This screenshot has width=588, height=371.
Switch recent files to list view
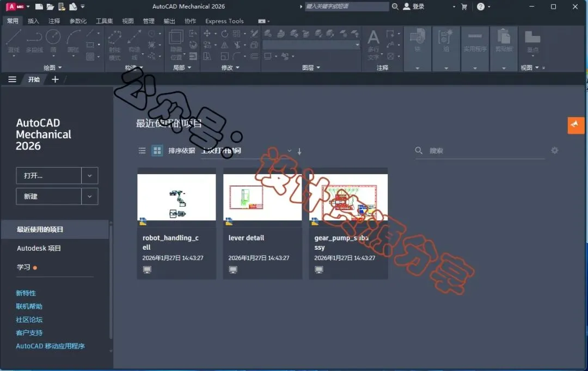pos(142,151)
